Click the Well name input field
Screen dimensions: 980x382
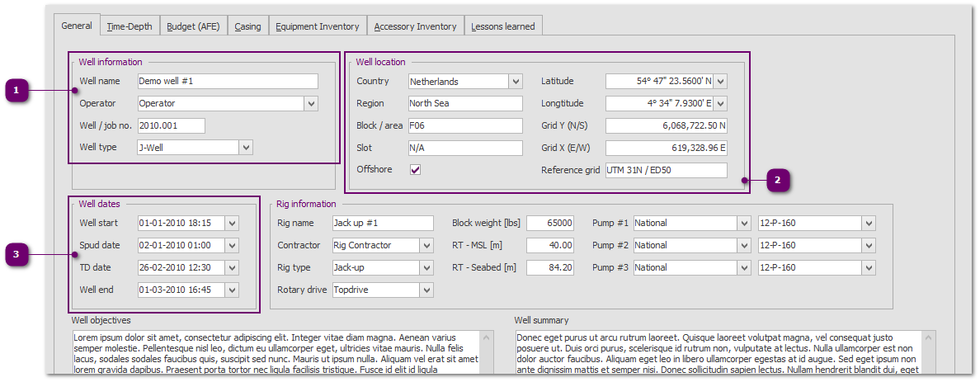[227, 82]
